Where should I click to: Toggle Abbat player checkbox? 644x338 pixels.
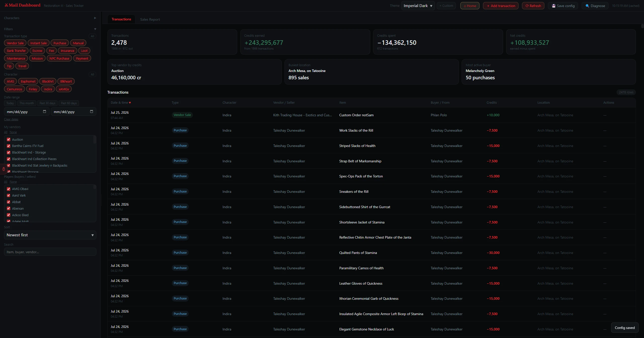point(9,202)
